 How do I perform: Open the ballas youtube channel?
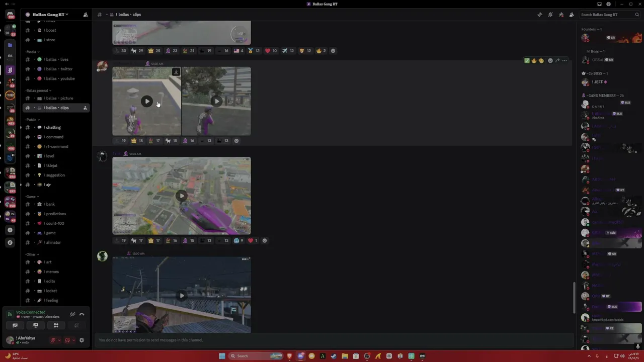[x=56, y=78]
